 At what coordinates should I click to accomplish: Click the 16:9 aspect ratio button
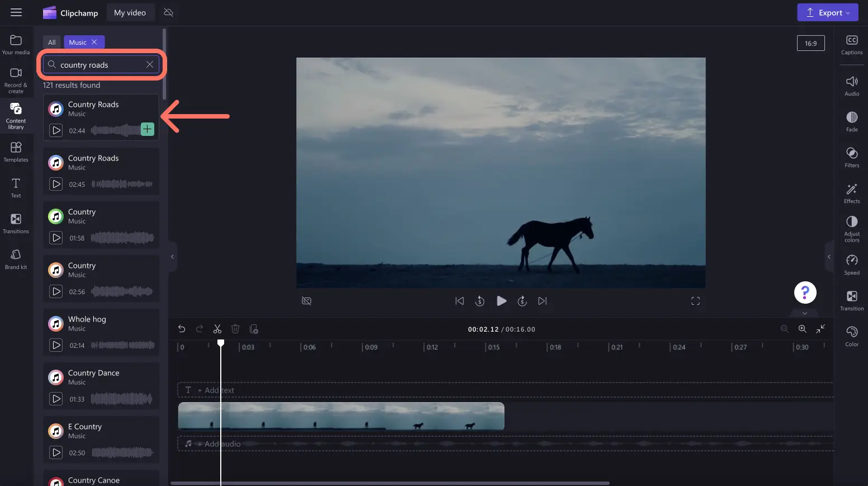click(810, 43)
